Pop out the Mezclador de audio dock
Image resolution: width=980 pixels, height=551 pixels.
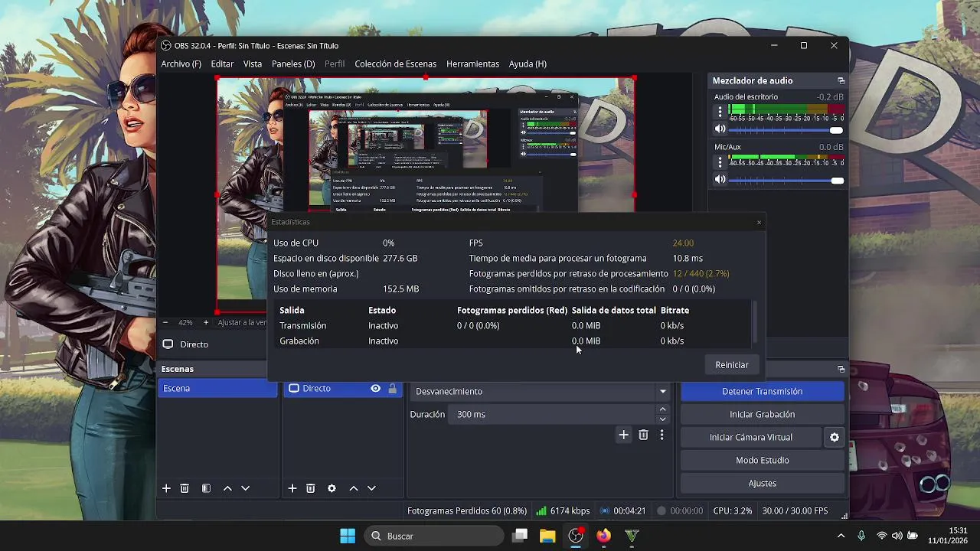[841, 80]
